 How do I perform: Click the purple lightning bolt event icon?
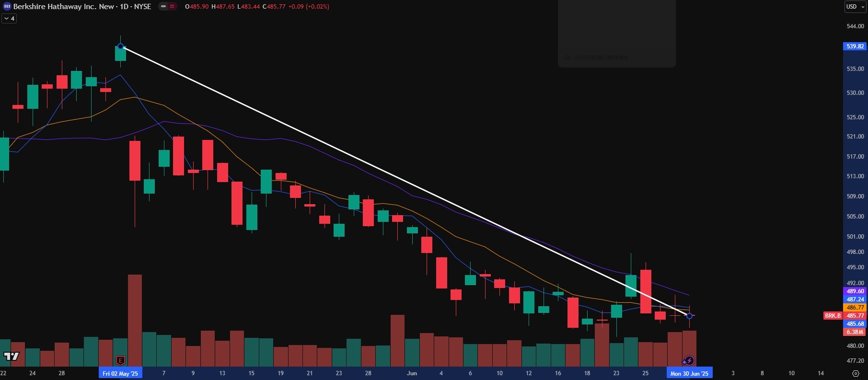pyautogui.click(x=689, y=360)
